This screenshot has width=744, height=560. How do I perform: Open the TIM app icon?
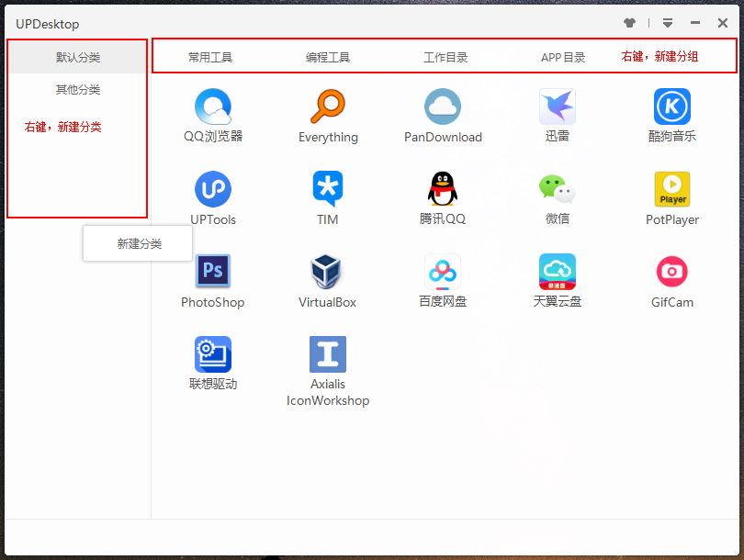(328, 189)
